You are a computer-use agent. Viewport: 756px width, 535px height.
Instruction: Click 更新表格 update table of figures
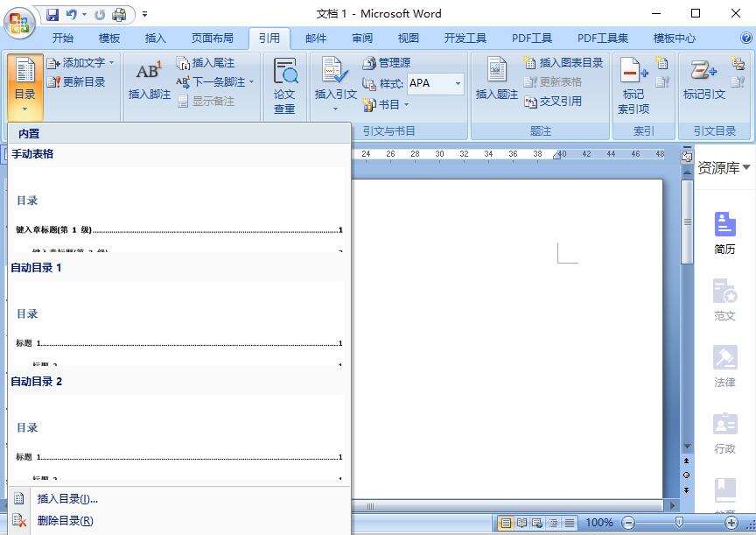tap(552, 82)
